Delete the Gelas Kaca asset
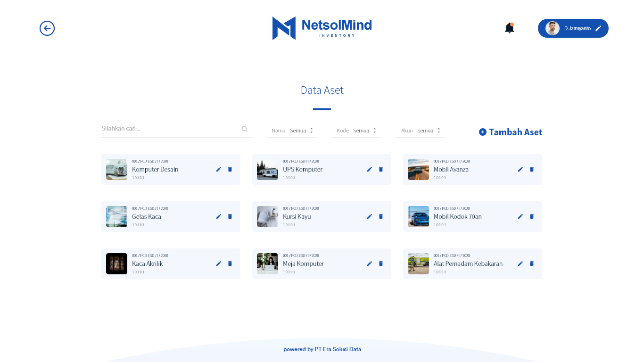 coord(230,216)
